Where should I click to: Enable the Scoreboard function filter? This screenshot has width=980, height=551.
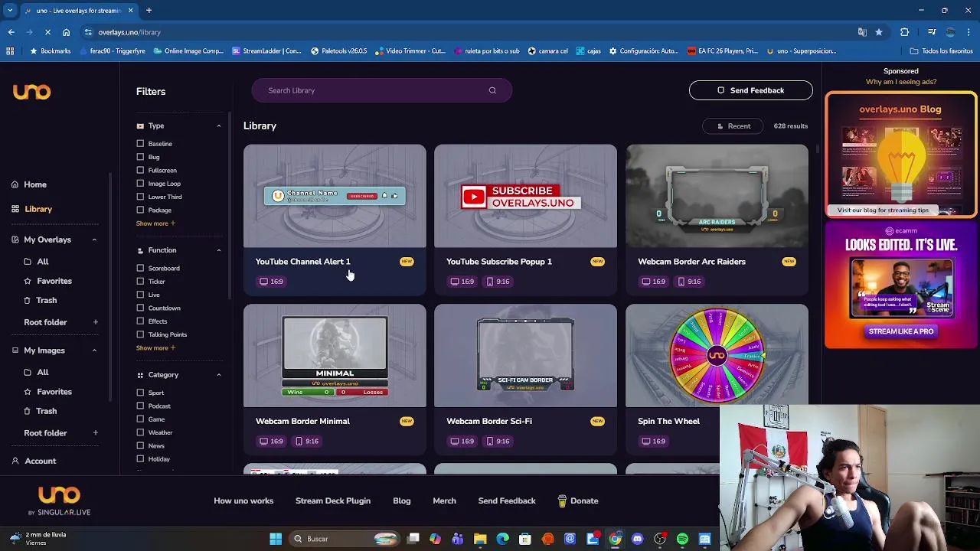click(x=140, y=268)
